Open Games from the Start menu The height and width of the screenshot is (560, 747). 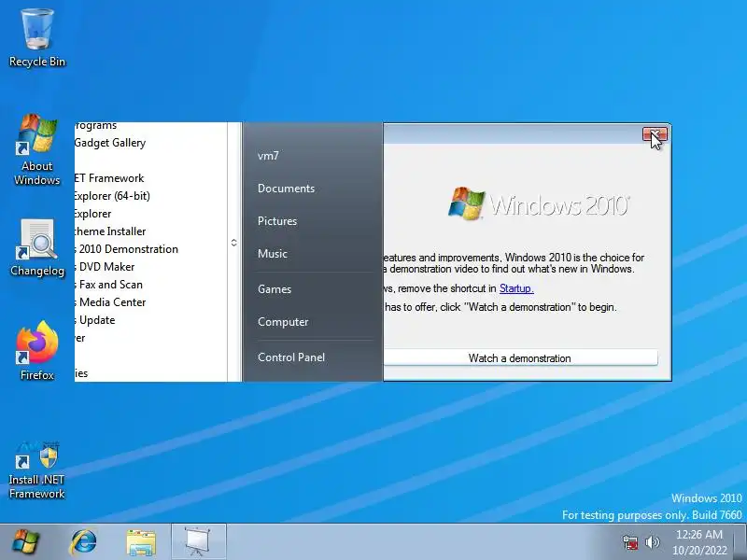click(275, 289)
